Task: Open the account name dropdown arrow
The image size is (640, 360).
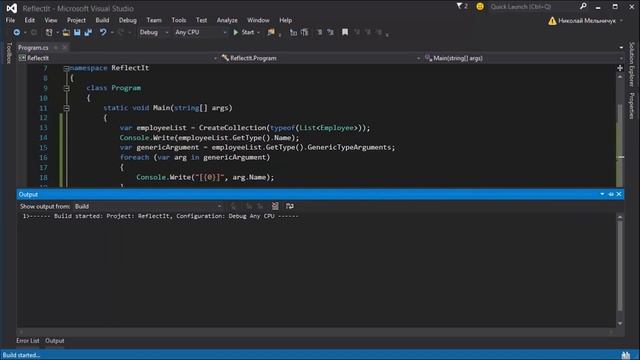Action: (x=622, y=21)
